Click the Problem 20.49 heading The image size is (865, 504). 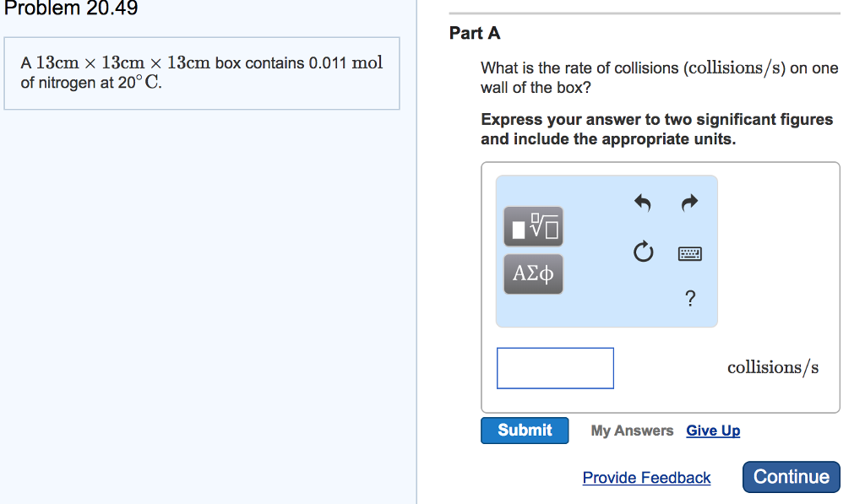coord(71,9)
